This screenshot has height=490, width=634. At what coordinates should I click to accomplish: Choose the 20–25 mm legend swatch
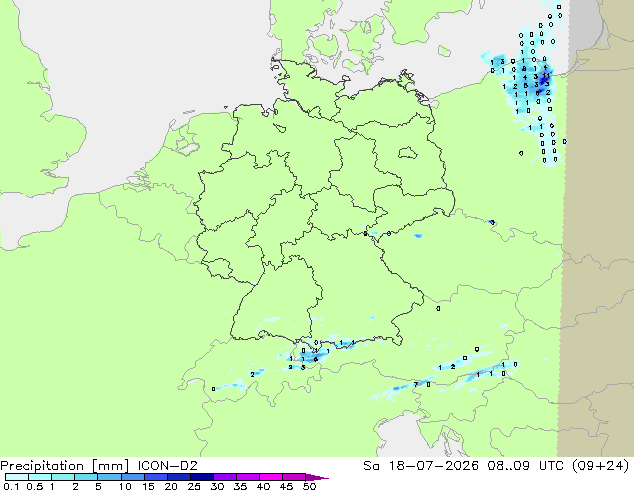point(178,477)
